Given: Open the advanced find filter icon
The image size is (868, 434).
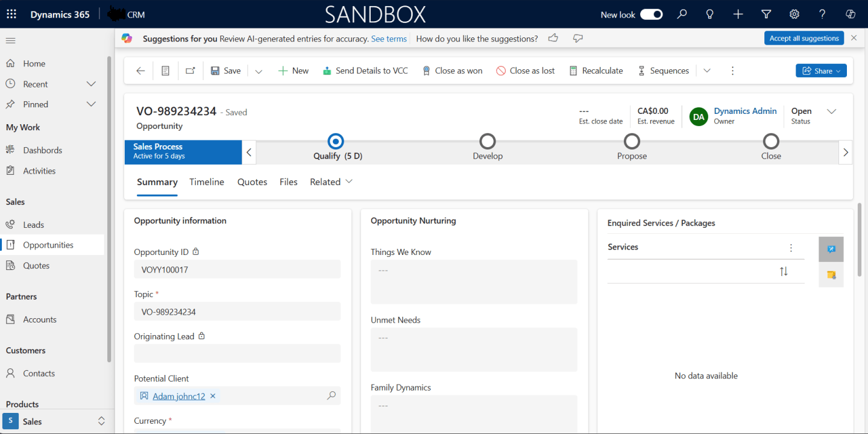Looking at the screenshot, I should pyautogui.click(x=766, y=14).
